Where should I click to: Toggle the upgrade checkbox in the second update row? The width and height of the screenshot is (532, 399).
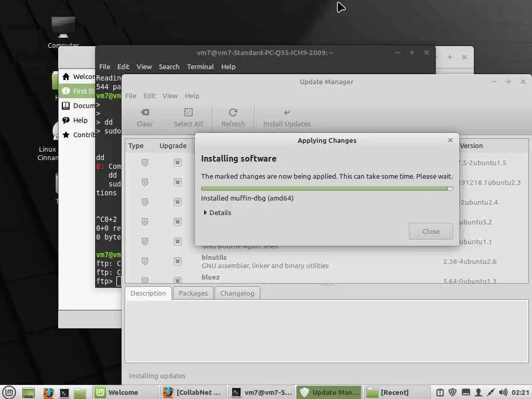tap(178, 182)
